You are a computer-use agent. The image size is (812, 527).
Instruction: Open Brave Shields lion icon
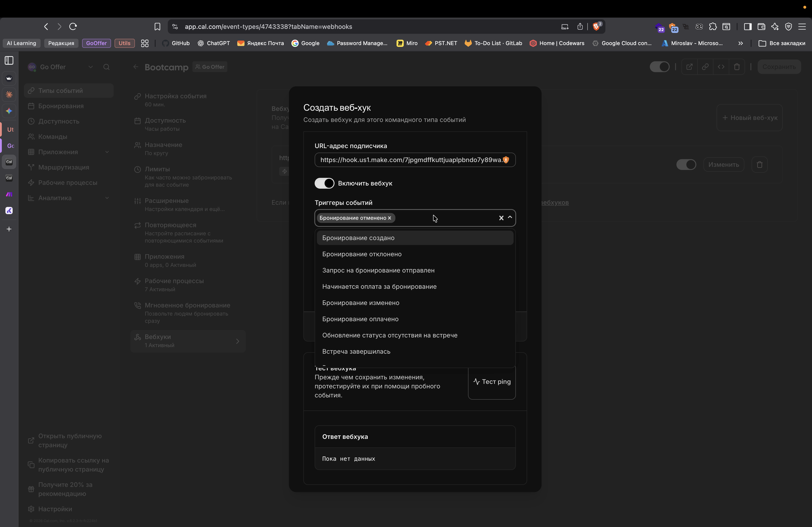pyautogui.click(x=596, y=27)
